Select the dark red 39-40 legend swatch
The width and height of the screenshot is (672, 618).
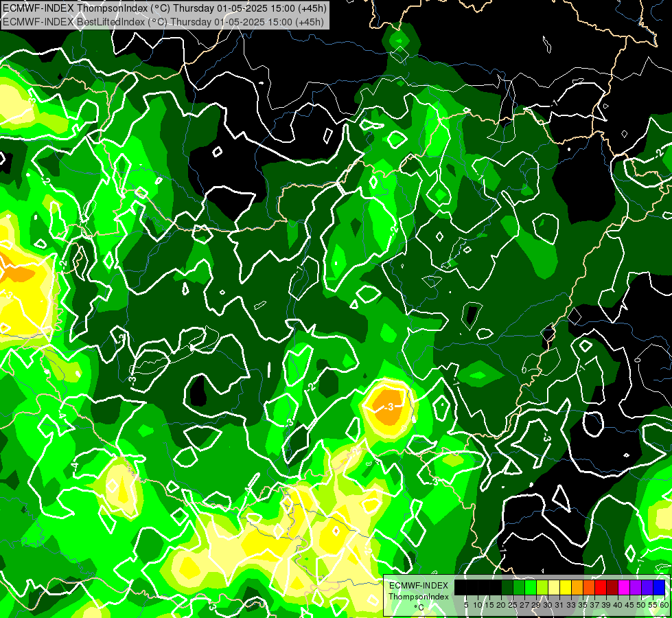tap(612, 587)
